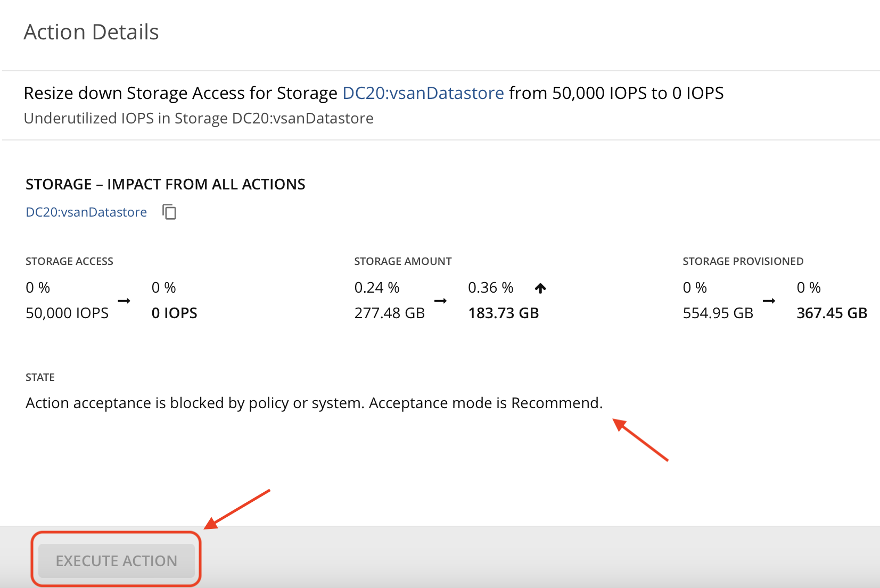The image size is (880, 588).
Task: Click the STATE label
Action: point(40,377)
